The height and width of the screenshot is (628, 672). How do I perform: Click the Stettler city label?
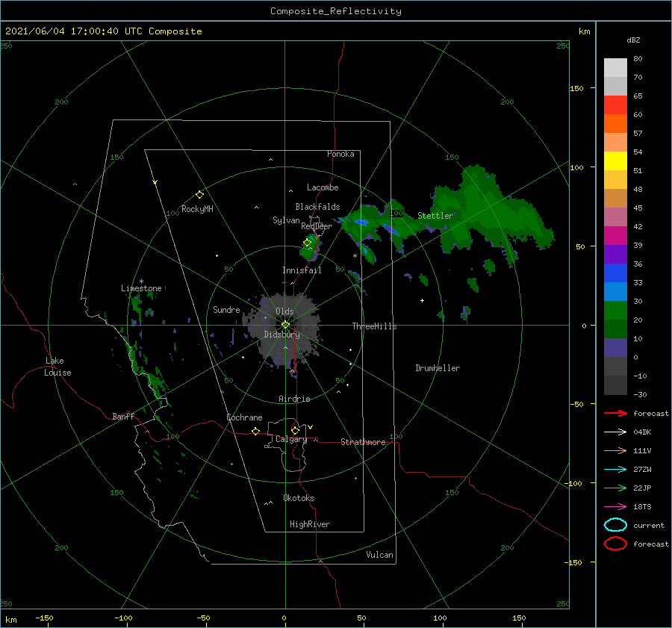pyautogui.click(x=435, y=216)
